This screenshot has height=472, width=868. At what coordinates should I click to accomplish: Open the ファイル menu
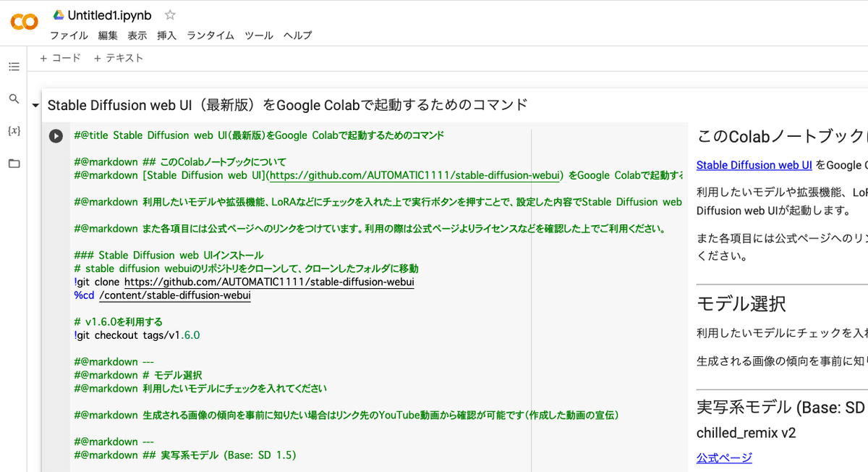click(69, 35)
